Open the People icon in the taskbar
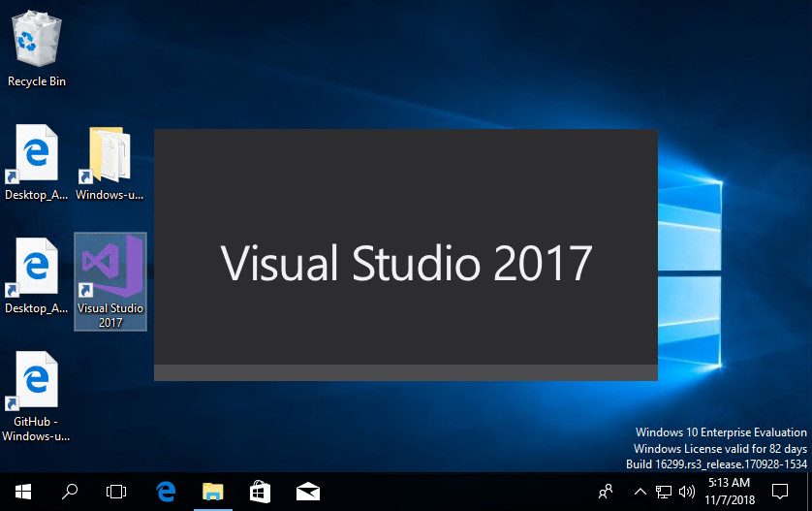 (x=606, y=492)
